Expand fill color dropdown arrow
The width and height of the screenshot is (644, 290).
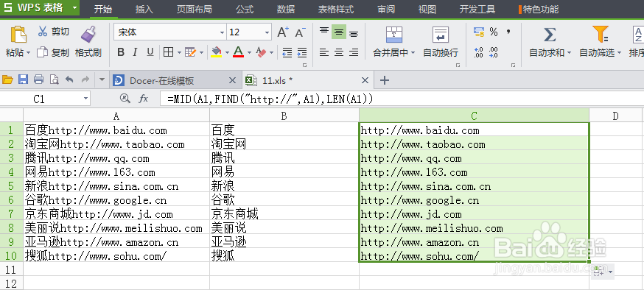(x=226, y=52)
